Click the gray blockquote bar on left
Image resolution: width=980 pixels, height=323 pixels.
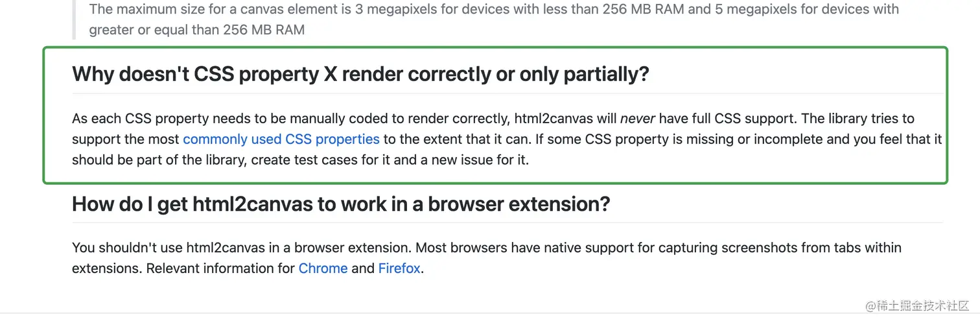75,19
